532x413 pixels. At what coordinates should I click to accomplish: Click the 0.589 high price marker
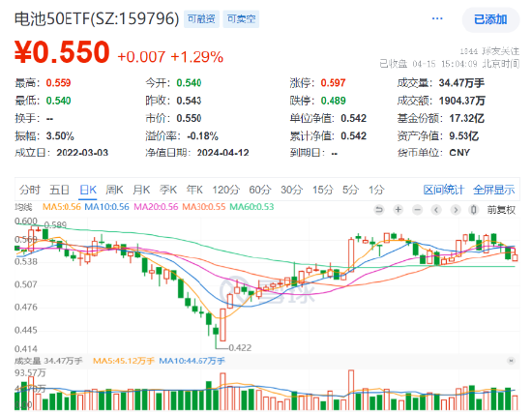[x=55, y=225]
